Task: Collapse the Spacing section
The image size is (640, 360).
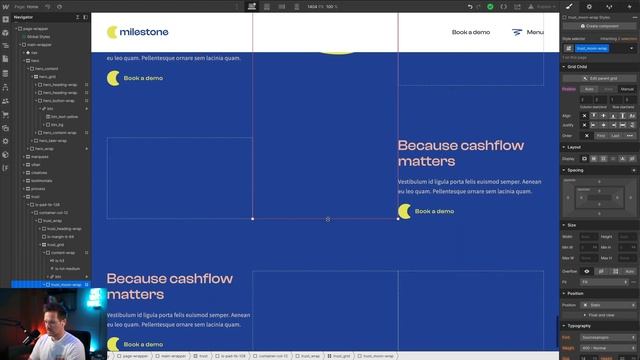Action: point(576,170)
